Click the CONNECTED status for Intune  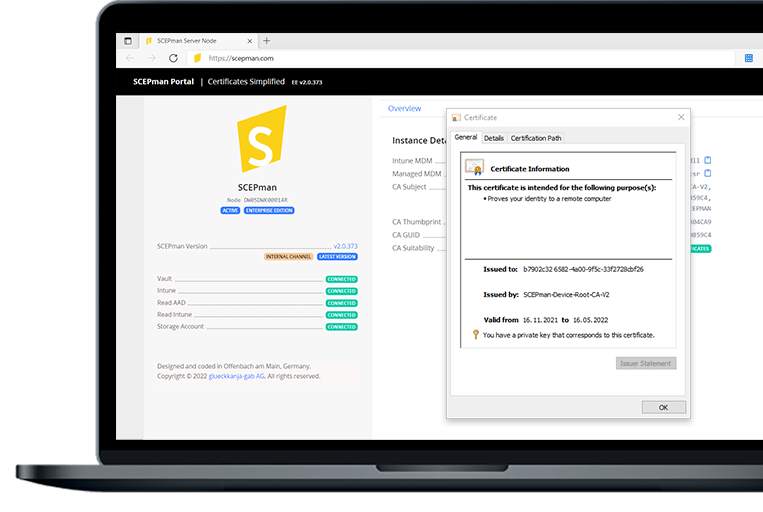tap(342, 291)
